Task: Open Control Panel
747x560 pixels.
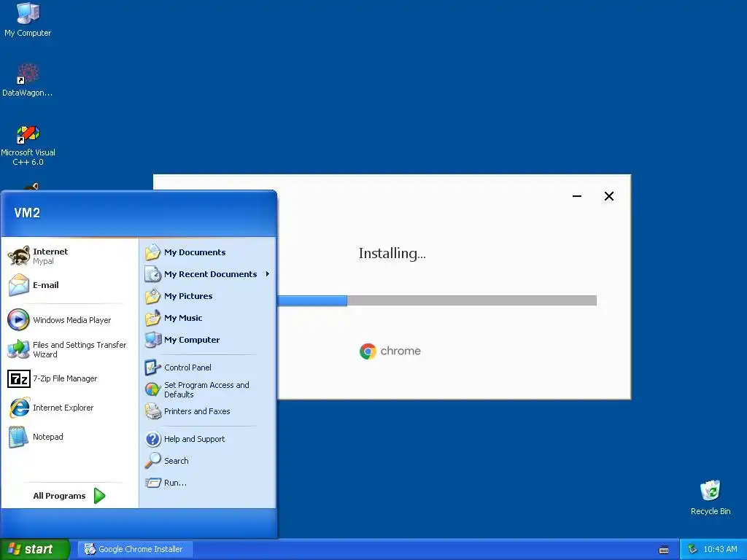Action: 208,367
